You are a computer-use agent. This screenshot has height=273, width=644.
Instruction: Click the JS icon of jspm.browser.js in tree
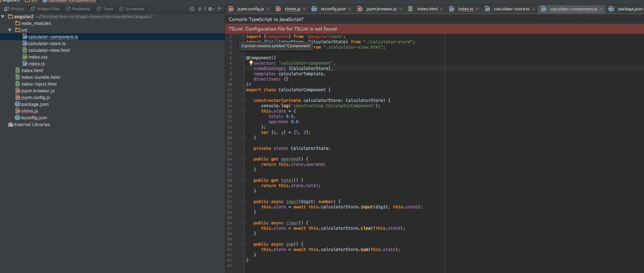[18, 91]
